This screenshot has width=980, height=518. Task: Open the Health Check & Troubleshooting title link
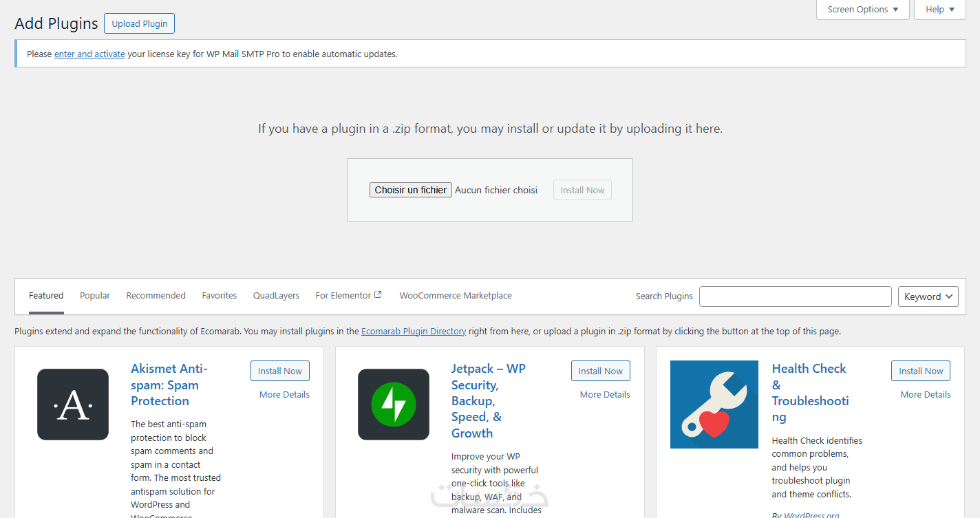810,393
